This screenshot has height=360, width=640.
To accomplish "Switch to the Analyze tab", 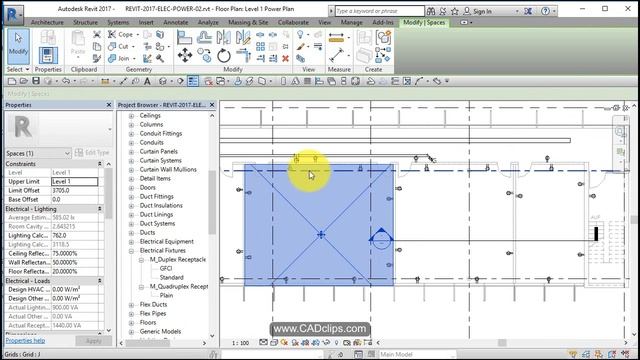I will [x=208, y=22].
